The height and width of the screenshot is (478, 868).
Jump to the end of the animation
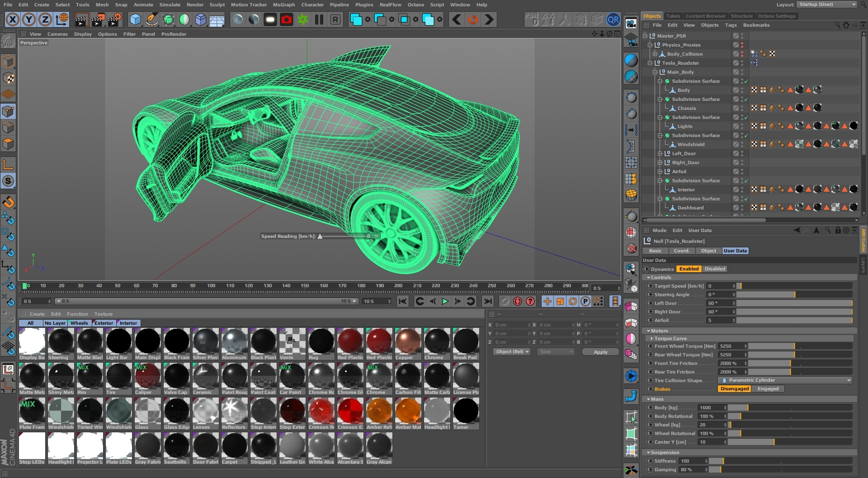487,301
